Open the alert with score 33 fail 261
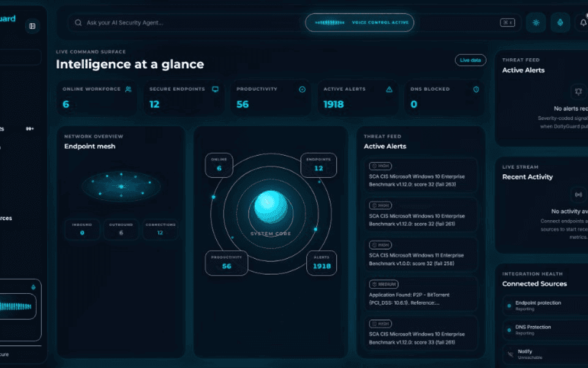This screenshot has width=588, height=368. (421, 334)
